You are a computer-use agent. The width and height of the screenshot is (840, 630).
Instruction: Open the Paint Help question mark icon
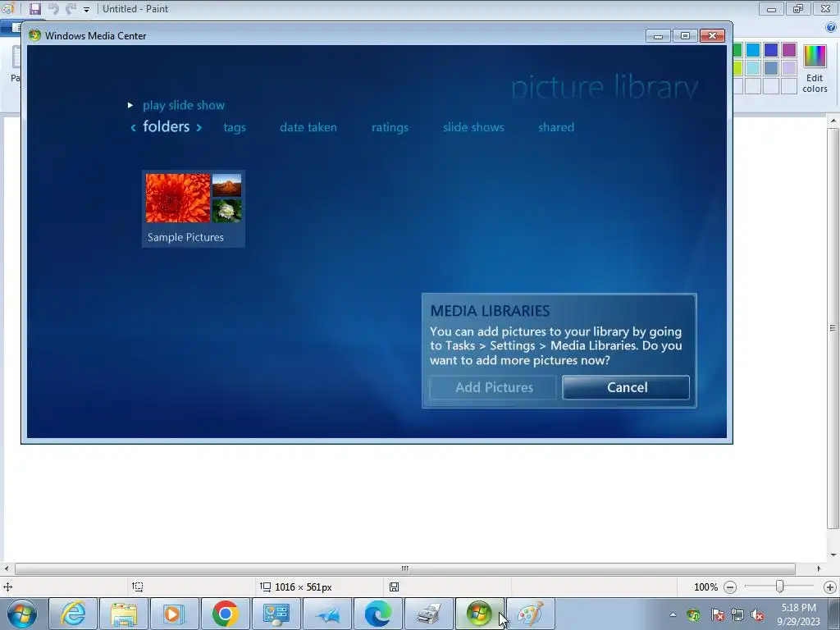(x=831, y=28)
